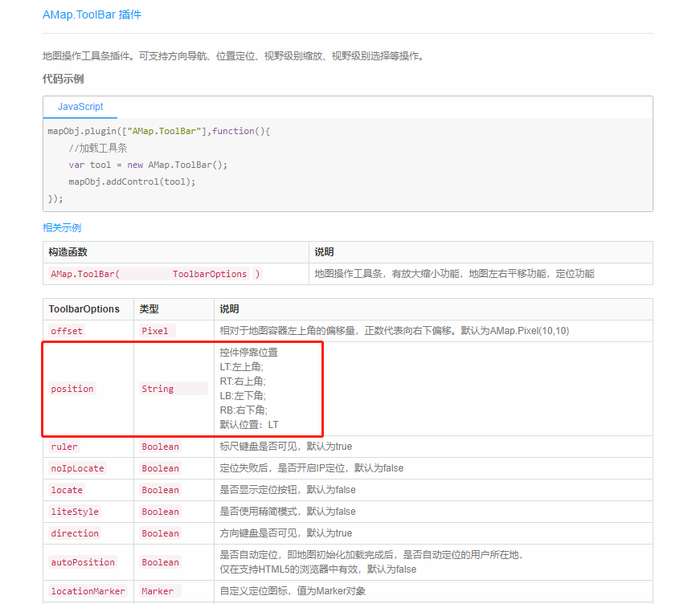Select the locate property name

coord(67,490)
